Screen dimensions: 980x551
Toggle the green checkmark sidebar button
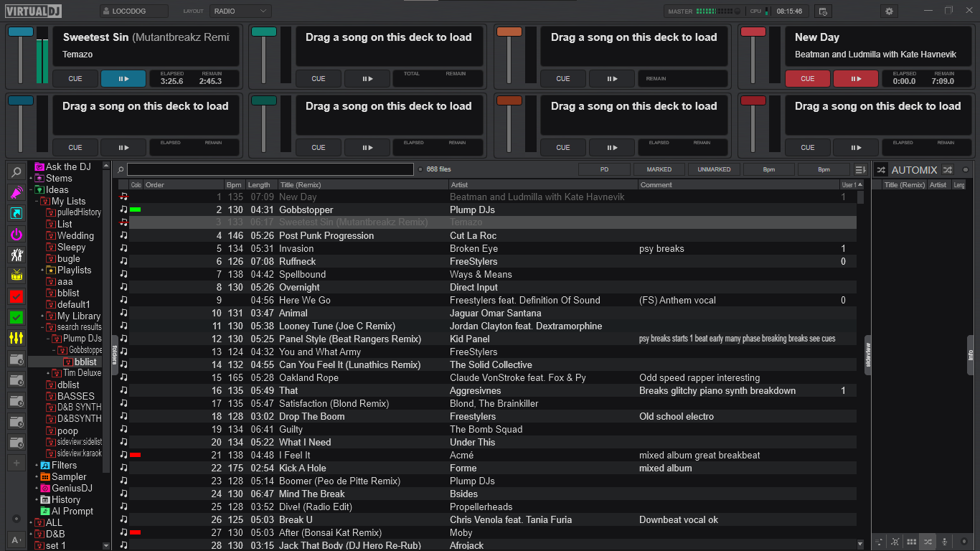click(x=16, y=317)
